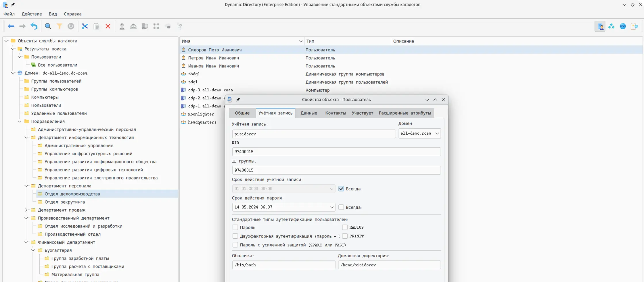Screen dimensions: 644x282
Task: Open the DNS management icon
Action: coord(623,26)
